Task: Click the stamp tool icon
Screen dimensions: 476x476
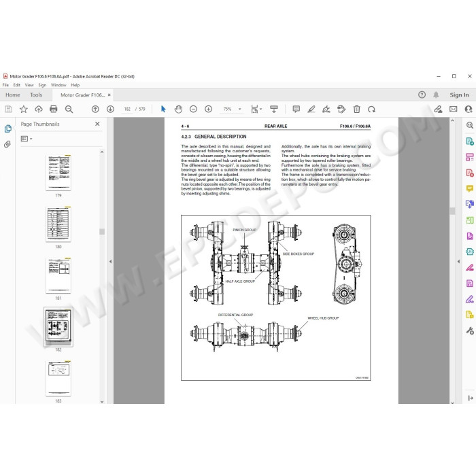Action: [x=341, y=109]
